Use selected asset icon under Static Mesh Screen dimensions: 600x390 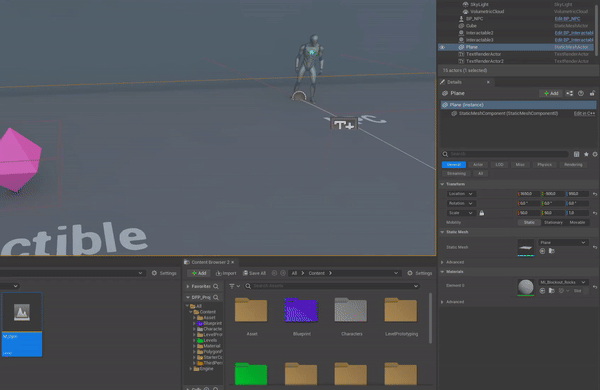[x=542, y=251]
